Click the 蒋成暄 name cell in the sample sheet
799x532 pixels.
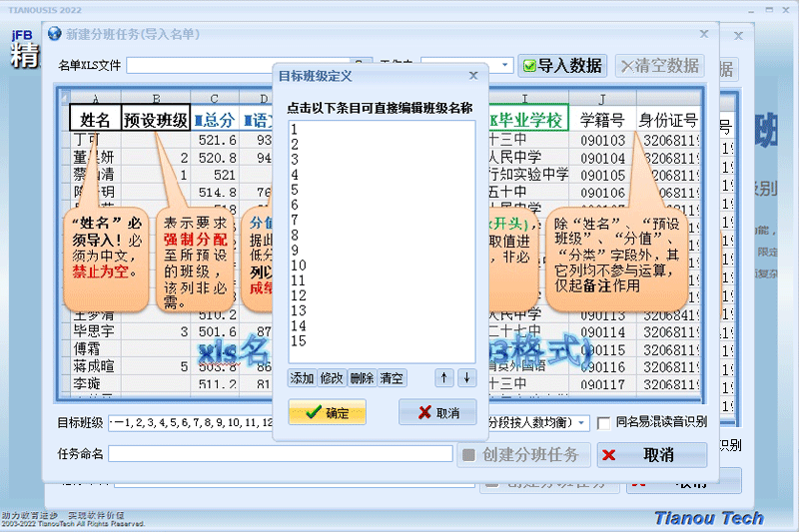[95, 366]
